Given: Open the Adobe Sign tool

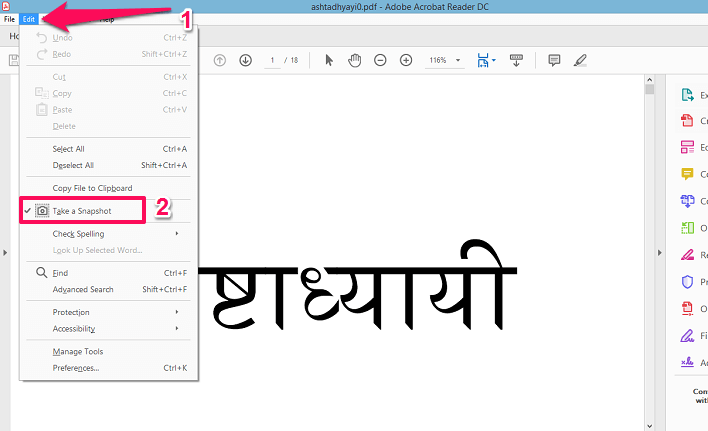Looking at the screenshot, I should [687, 362].
